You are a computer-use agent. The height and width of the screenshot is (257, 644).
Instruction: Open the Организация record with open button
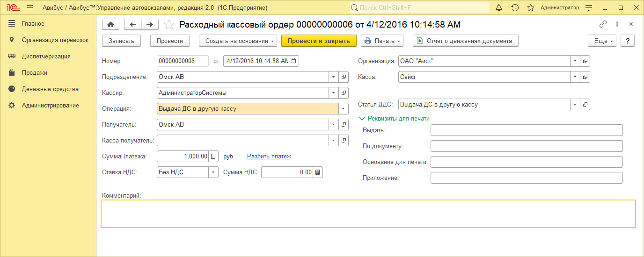(x=585, y=61)
